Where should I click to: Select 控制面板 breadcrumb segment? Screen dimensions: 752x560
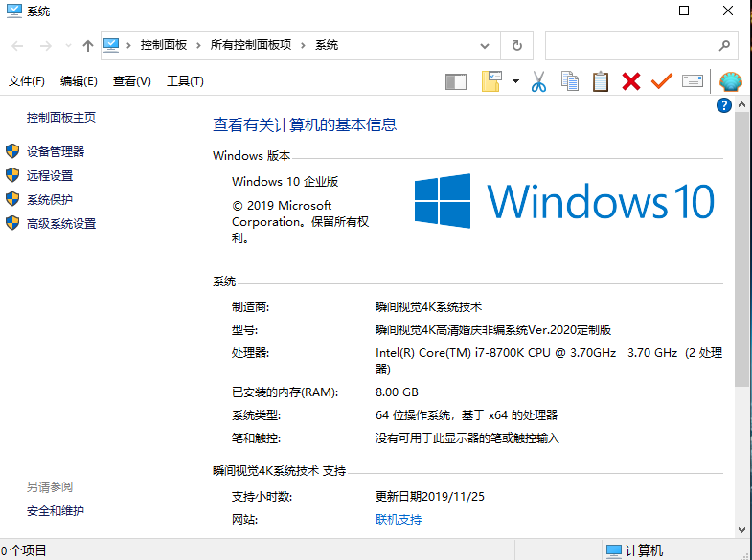click(x=164, y=45)
